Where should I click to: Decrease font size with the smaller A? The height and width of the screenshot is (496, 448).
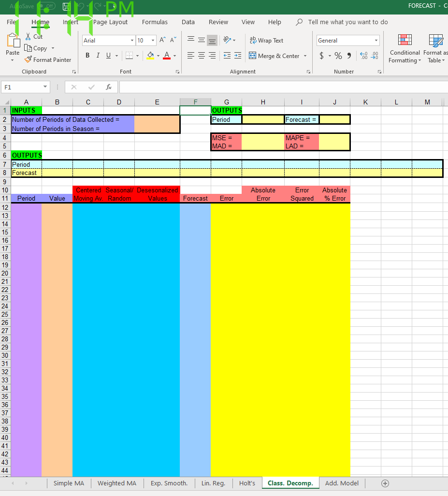(173, 40)
